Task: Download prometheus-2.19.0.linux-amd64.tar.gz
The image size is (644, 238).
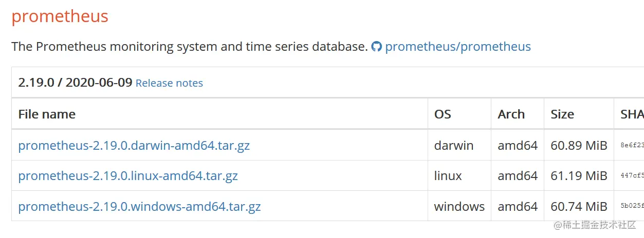Action: click(128, 176)
